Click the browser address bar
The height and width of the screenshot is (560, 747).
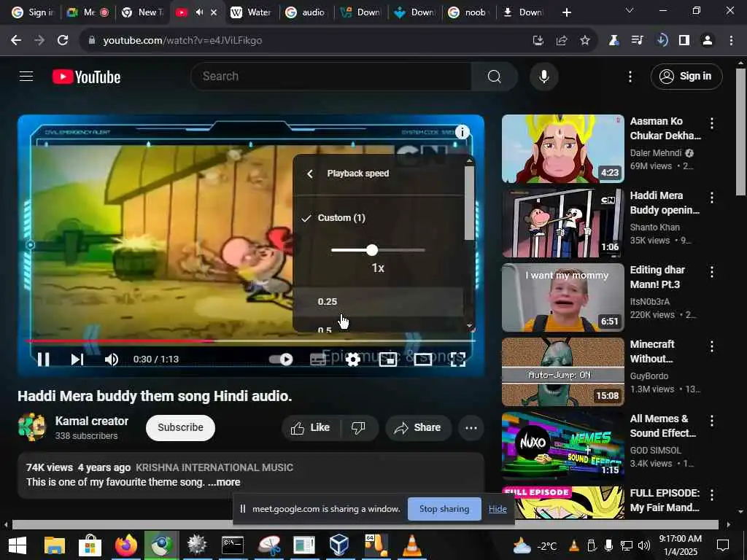tap(305, 41)
